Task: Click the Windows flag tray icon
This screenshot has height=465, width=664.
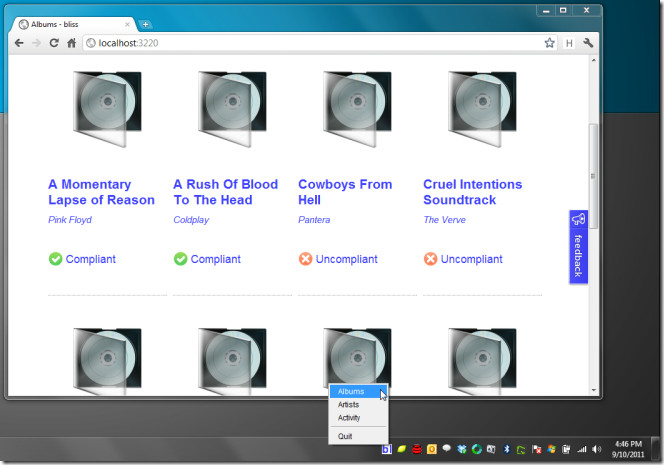Action: [x=551, y=449]
